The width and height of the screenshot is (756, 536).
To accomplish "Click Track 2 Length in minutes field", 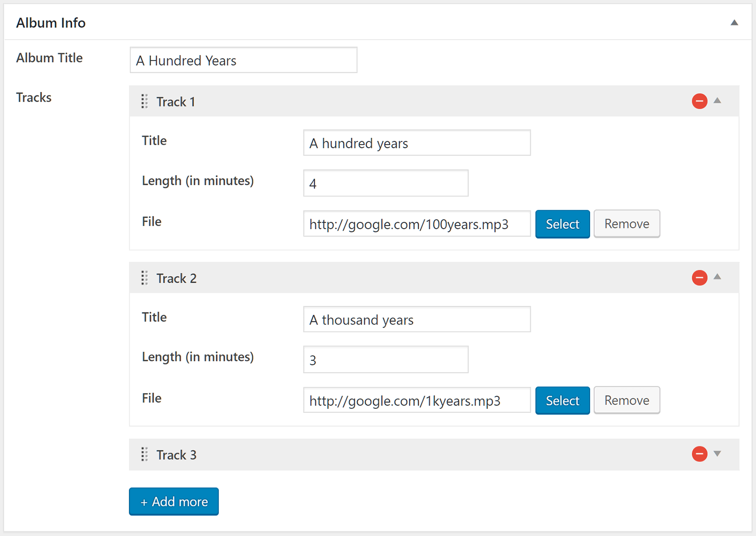I will (x=386, y=360).
